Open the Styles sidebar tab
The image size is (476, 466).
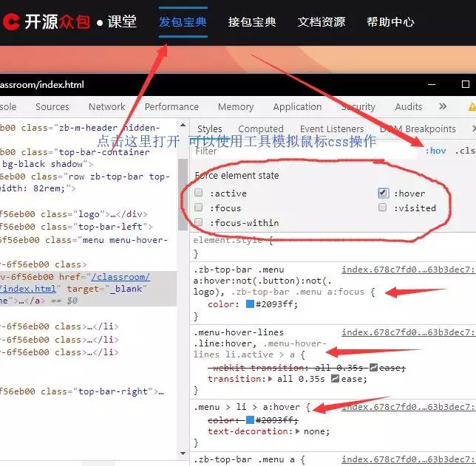(209, 129)
